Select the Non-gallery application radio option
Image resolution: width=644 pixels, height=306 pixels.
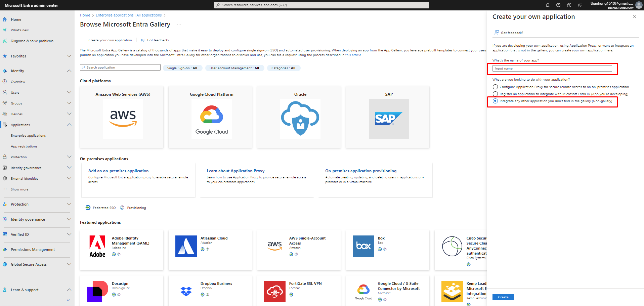click(495, 101)
